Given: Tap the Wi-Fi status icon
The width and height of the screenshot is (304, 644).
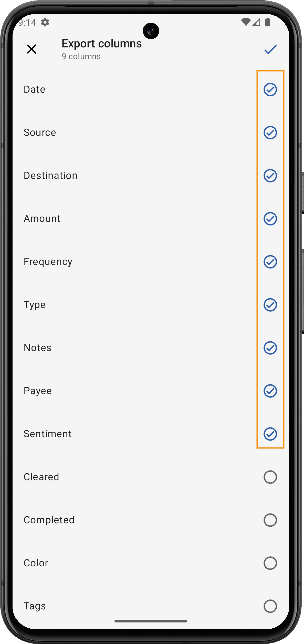Looking at the screenshot, I should point(246,22).
